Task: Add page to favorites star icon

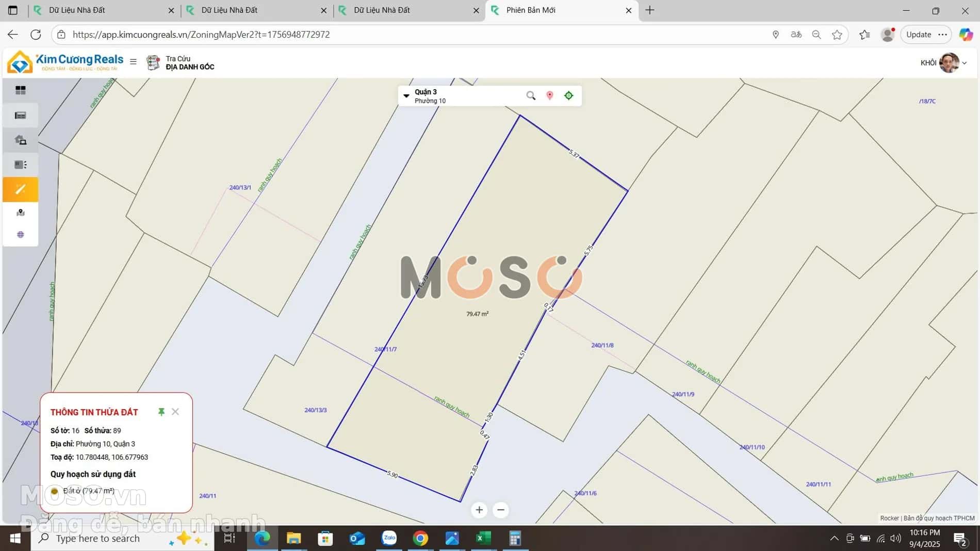Action: coord(837,35)
